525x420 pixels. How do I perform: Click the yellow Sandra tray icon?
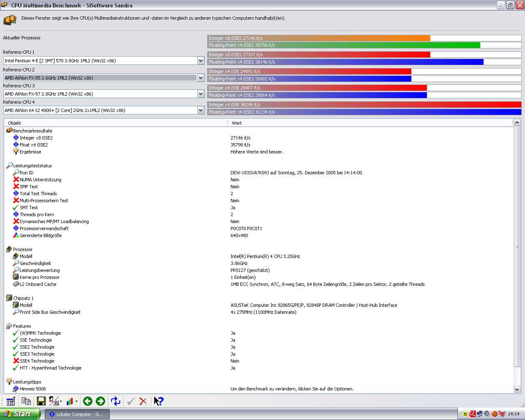[465, 414]
